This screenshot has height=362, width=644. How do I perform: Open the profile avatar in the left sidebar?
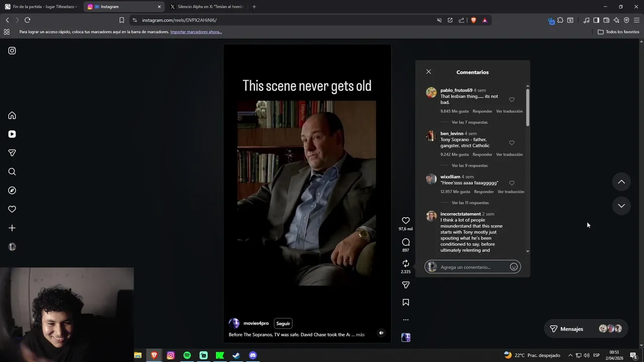pyautogui.click(x=12, y=247)
